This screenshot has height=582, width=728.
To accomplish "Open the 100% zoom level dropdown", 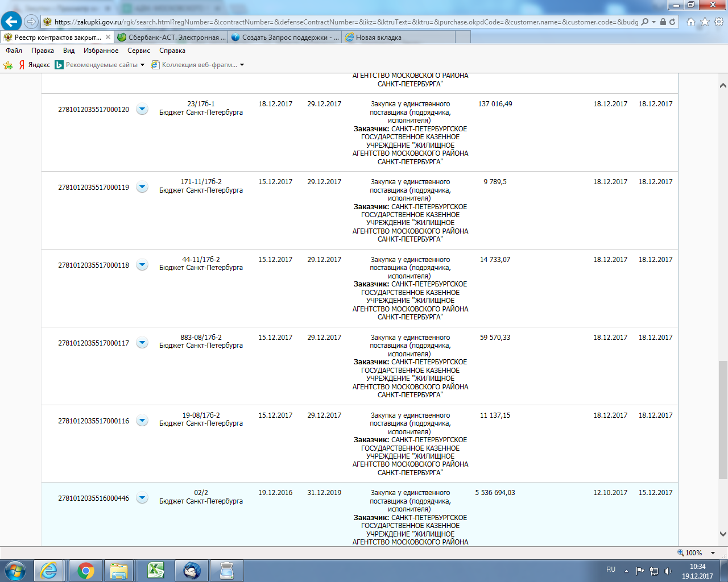I will (713, 553).
